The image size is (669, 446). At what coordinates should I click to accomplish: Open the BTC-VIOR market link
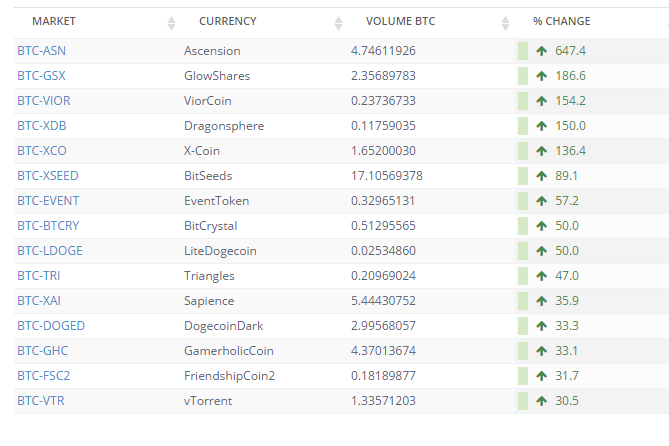pyautogui.click(x=44, y=101)
